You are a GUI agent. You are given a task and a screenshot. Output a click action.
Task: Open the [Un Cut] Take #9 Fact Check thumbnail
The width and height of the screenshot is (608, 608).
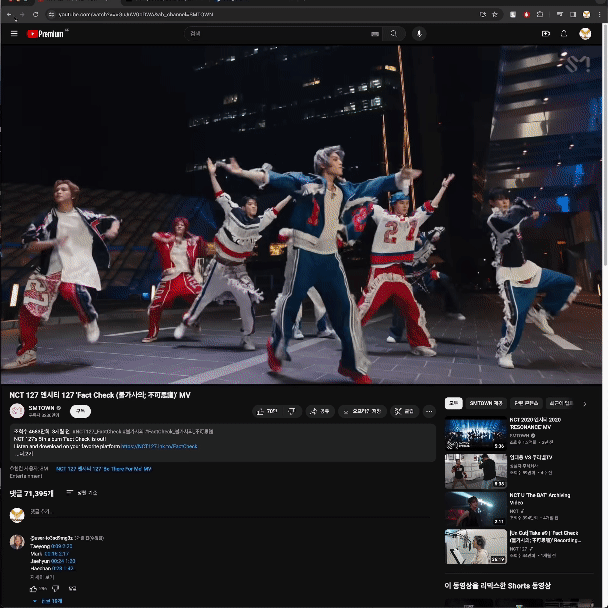click(x=476, y=546)
